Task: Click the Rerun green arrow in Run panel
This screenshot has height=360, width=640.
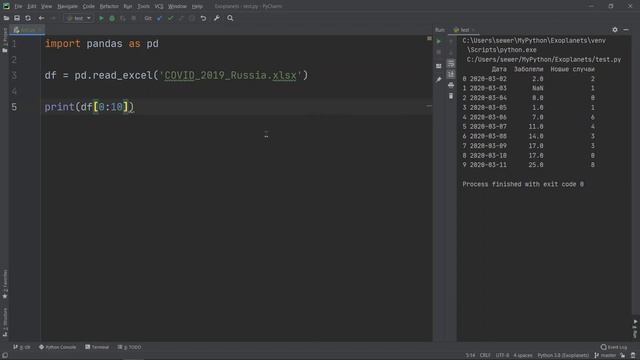Action: coord(439,41)
